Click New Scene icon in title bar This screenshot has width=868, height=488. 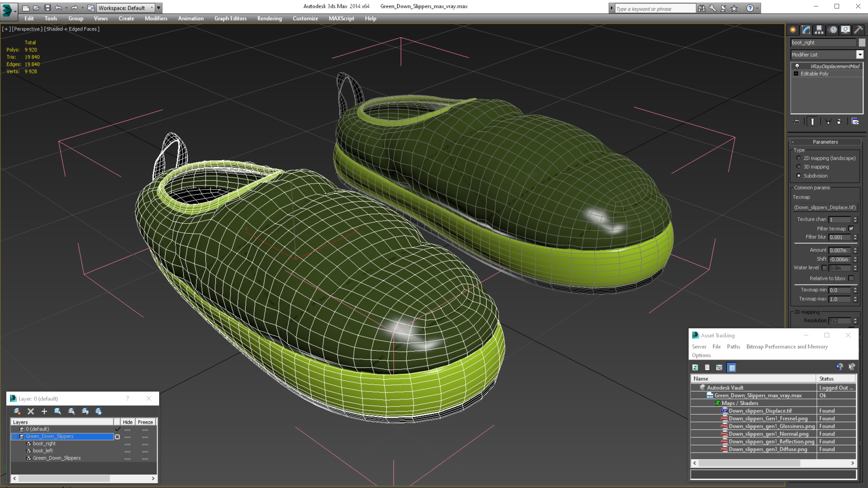(x=26, y=8)
